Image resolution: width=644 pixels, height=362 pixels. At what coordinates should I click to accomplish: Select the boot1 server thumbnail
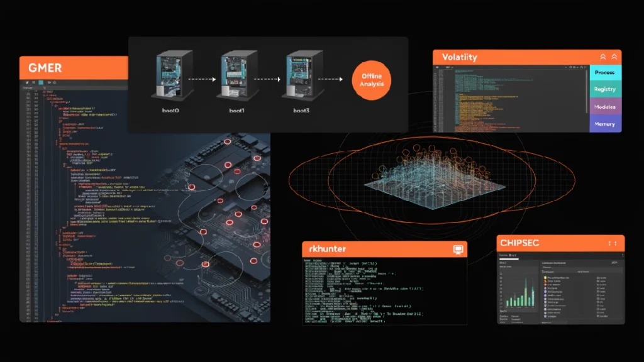pyautogui.click(x=237, y=76)
